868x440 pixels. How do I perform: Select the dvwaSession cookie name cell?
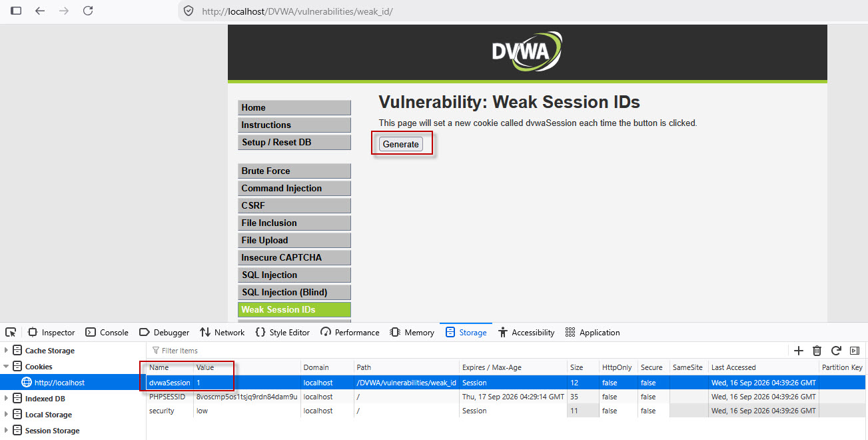[170, 383]
